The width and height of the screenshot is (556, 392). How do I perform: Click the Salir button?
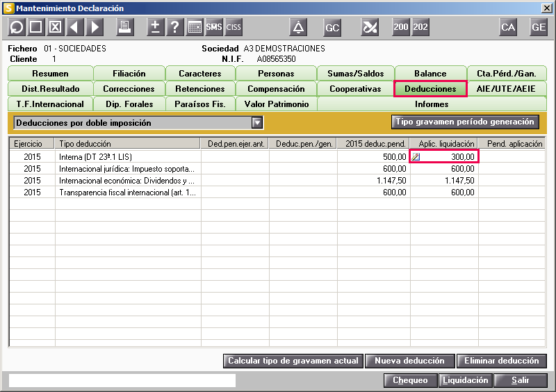coord(520,380)
